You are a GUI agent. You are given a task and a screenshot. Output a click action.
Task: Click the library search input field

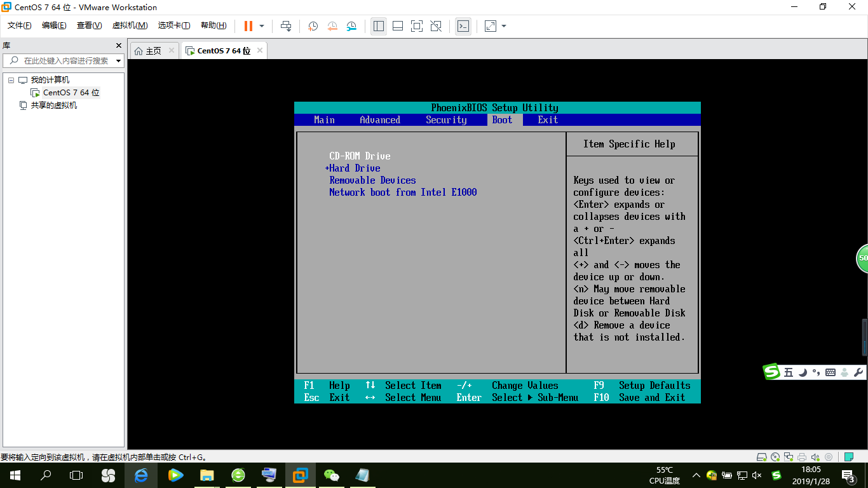64,61
